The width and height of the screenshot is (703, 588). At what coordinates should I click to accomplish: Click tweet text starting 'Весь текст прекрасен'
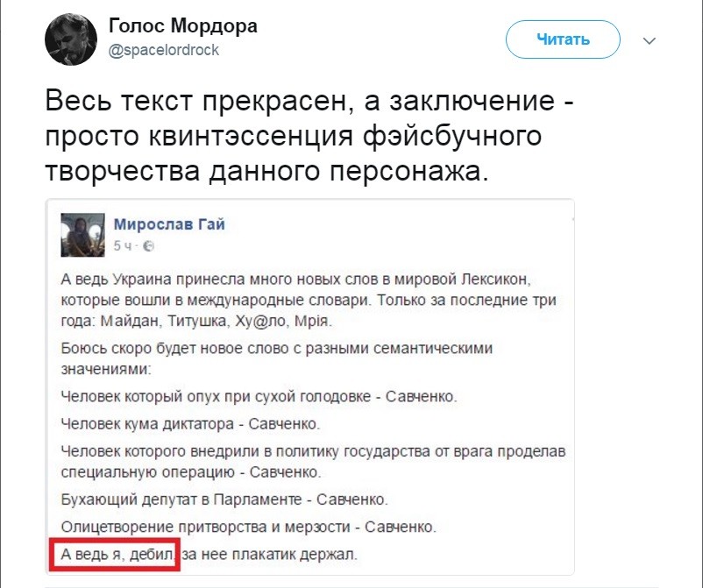pyautogui.click(x=309, y=136)
